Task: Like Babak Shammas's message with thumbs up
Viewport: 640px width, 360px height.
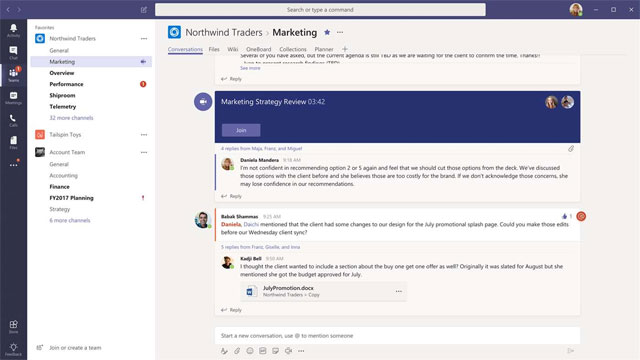Action: click(x=564, y=216)
